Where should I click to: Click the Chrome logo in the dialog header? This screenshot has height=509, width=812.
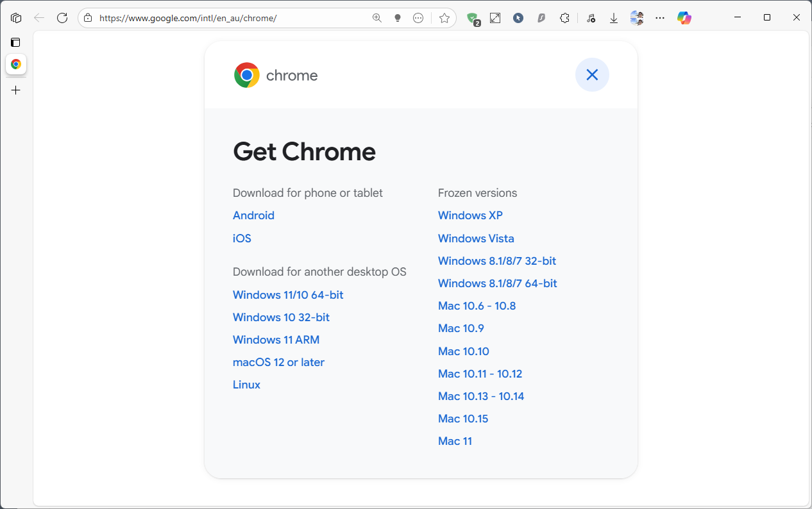(x=247, y=75)
